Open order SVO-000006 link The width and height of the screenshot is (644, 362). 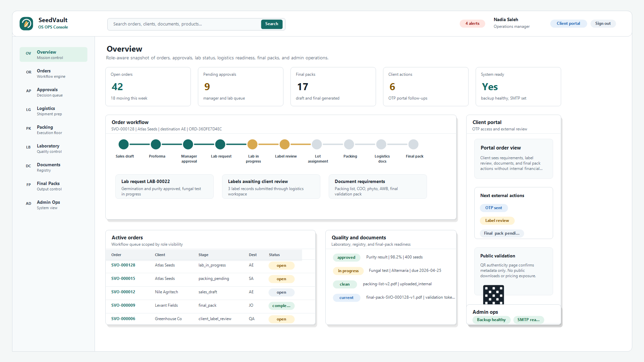click(x=123, y=319)
